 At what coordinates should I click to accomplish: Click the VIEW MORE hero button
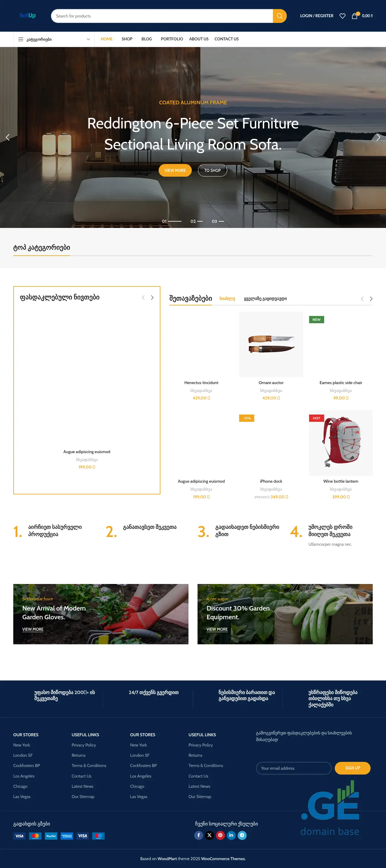[x=175, y=170]
